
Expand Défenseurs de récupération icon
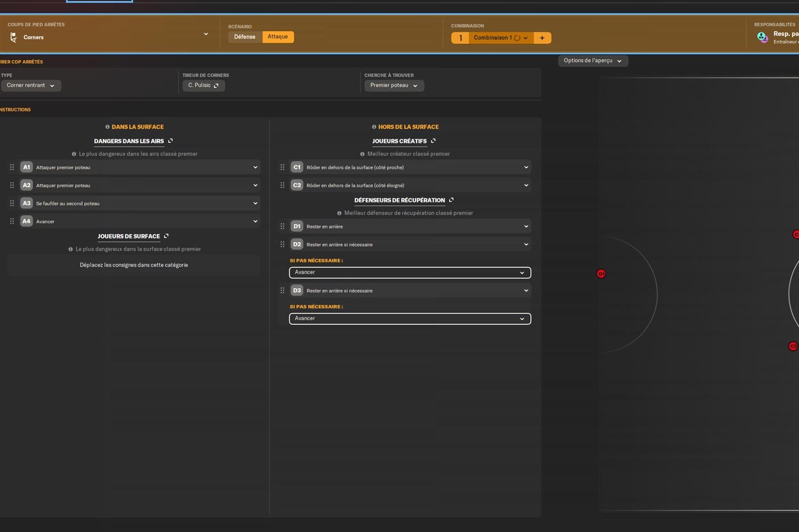(x=451, y=200)
